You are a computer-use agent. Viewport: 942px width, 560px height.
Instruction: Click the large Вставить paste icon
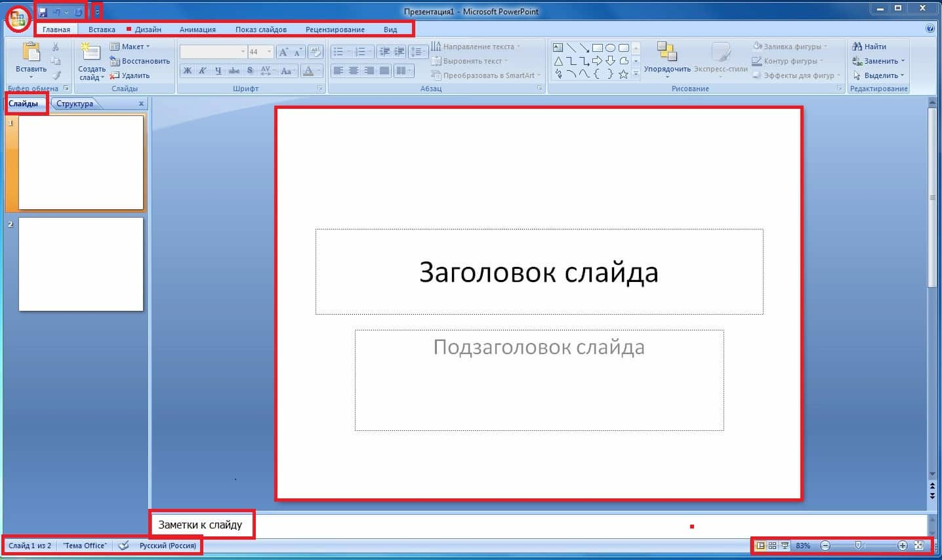tap(31, 52)
